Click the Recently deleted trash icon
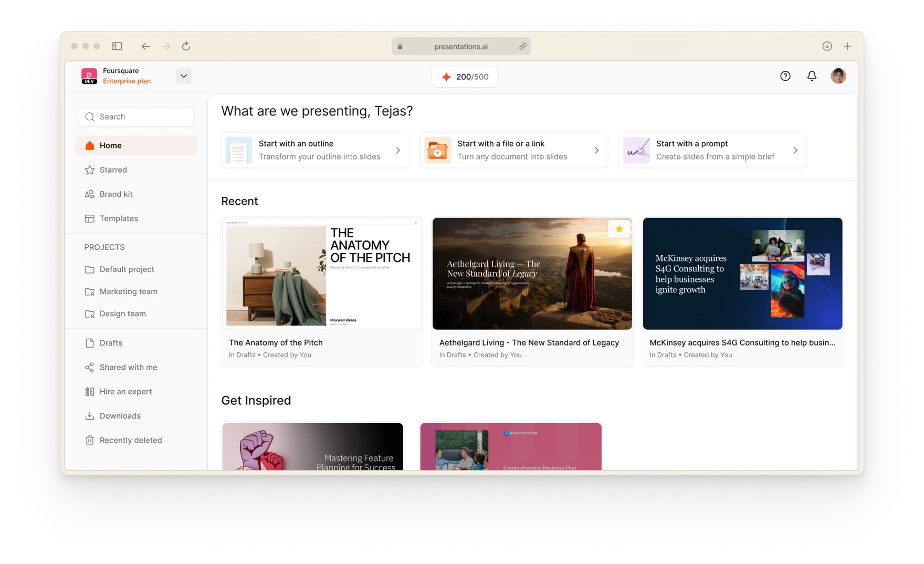 [90, 440]
